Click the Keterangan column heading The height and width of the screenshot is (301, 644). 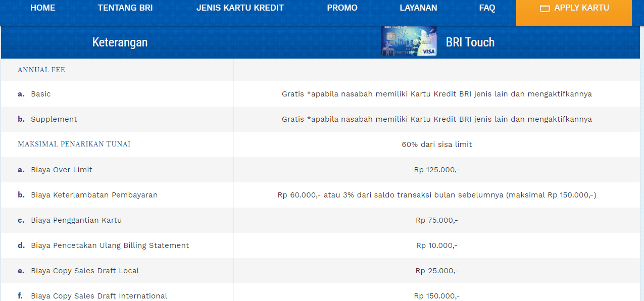(x=120, y=42)
